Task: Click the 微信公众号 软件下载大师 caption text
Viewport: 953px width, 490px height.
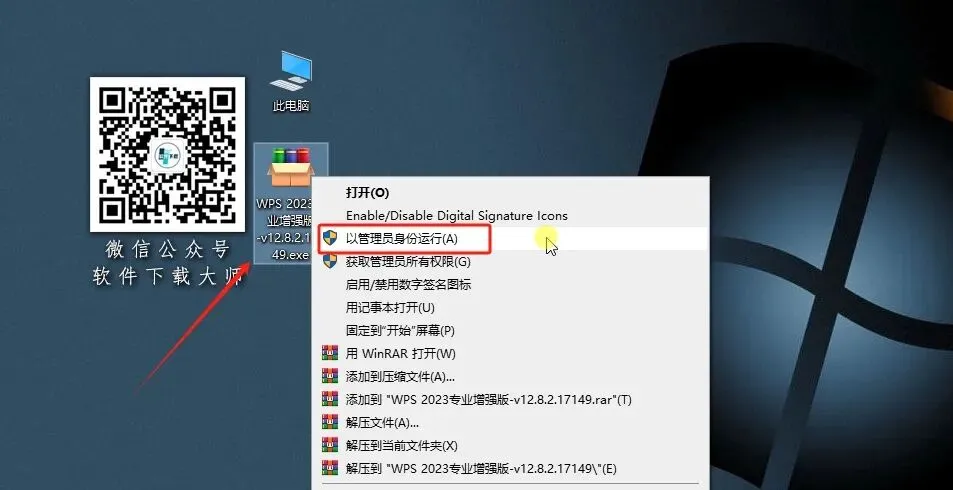Action: coord(168,263)
